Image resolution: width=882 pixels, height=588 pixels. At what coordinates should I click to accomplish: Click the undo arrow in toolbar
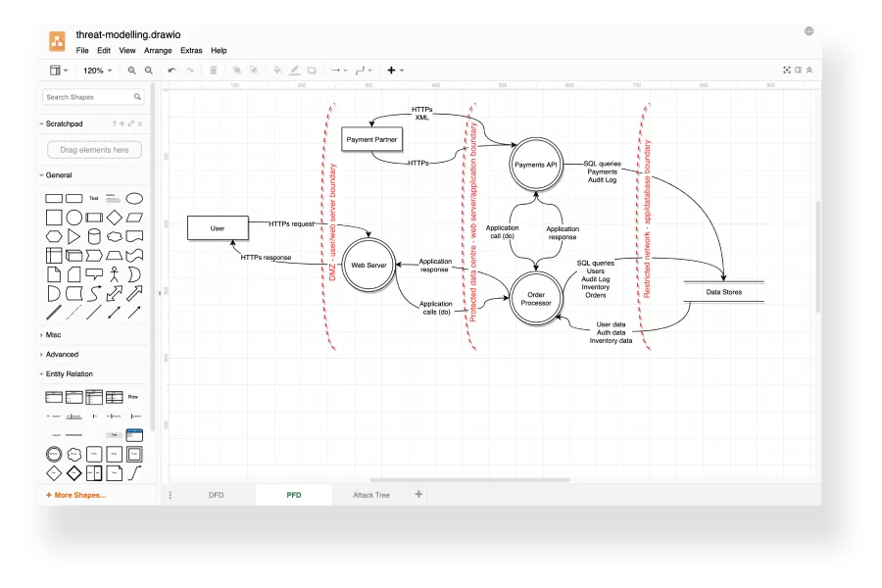(x=172, y=71)
